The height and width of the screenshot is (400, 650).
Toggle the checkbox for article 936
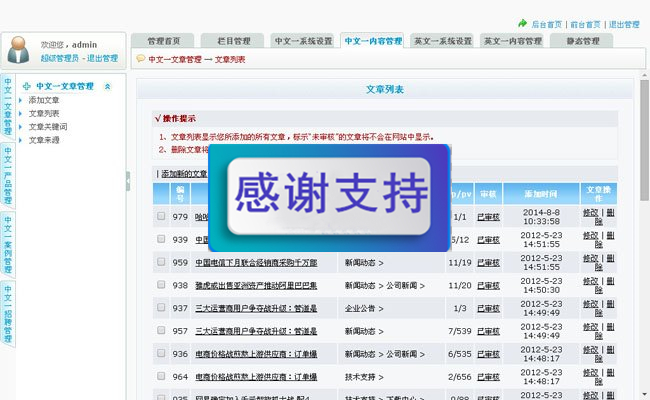pos(161,353)
